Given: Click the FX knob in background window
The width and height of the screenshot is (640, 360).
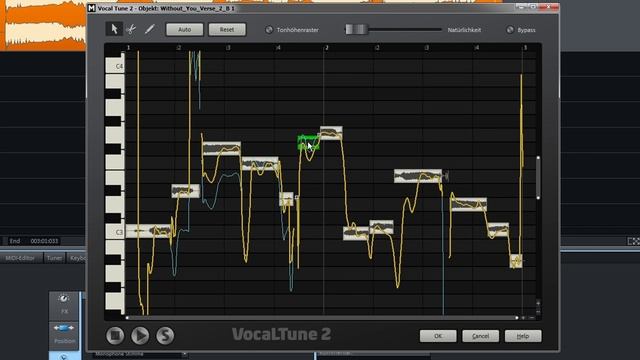Looking at the screenshot, I should [x=63, y=299].
